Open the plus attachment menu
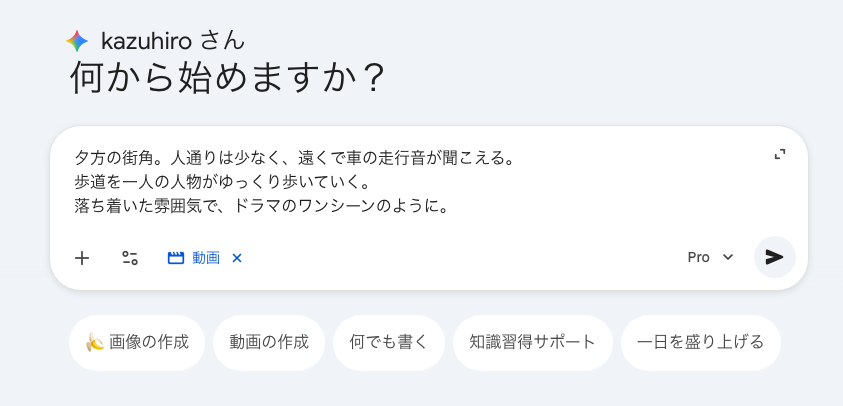 [x=82, y=258]
